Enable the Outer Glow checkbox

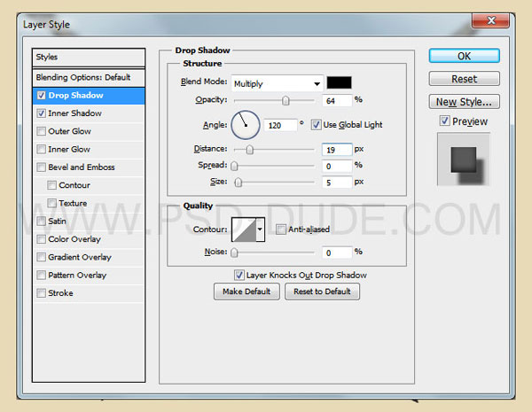[x=41, y=131]
